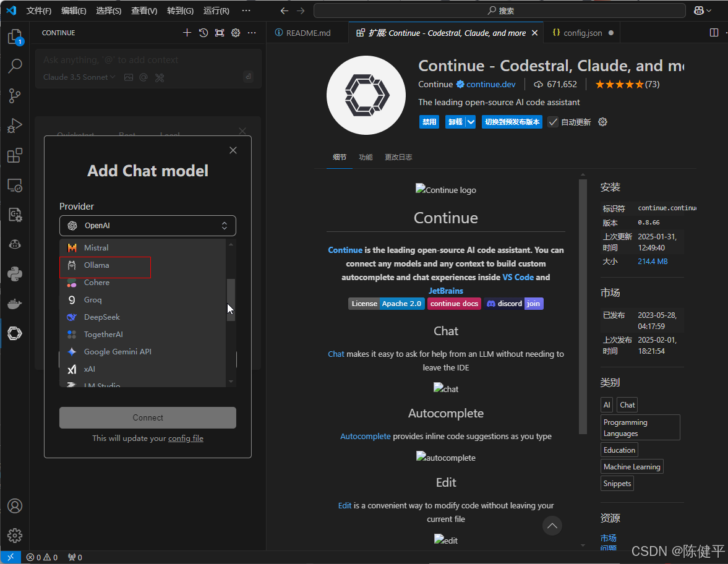Open the Explorer view in activity bar
This screenshot has height=564, width=728.
(x=15, y=36)
